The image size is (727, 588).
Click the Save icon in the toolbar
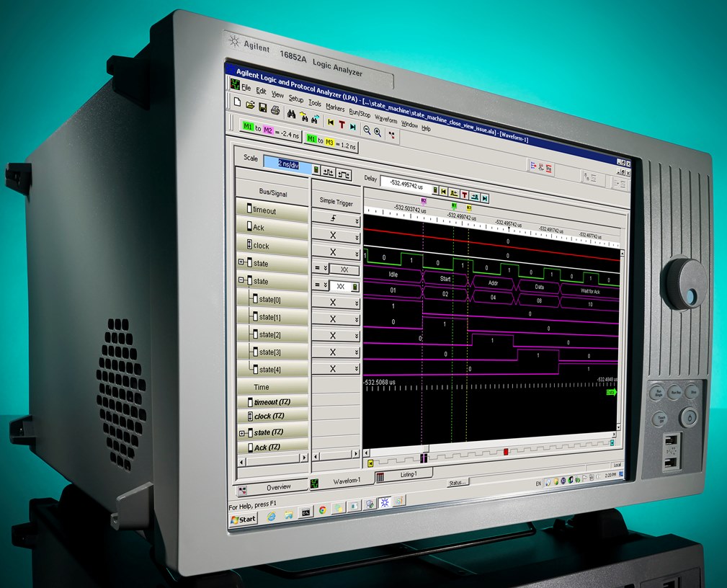point(262,108)
